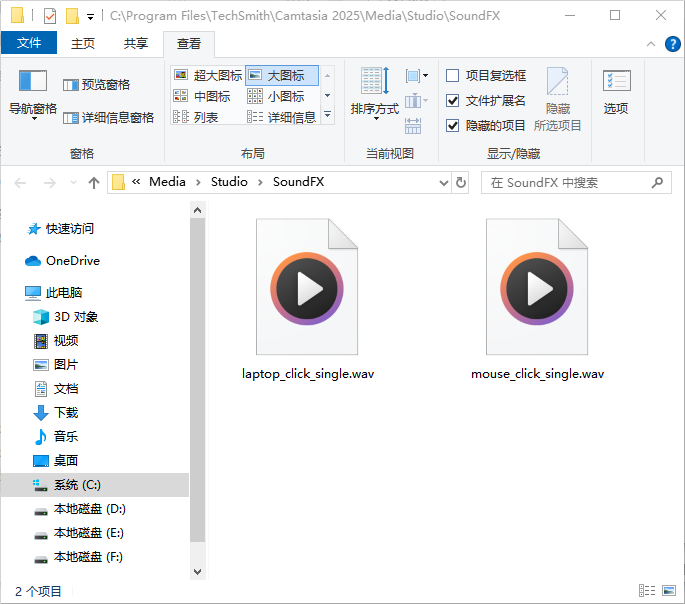
Task: Select OneDrive in navigation pane
Action: coord(62,261)
